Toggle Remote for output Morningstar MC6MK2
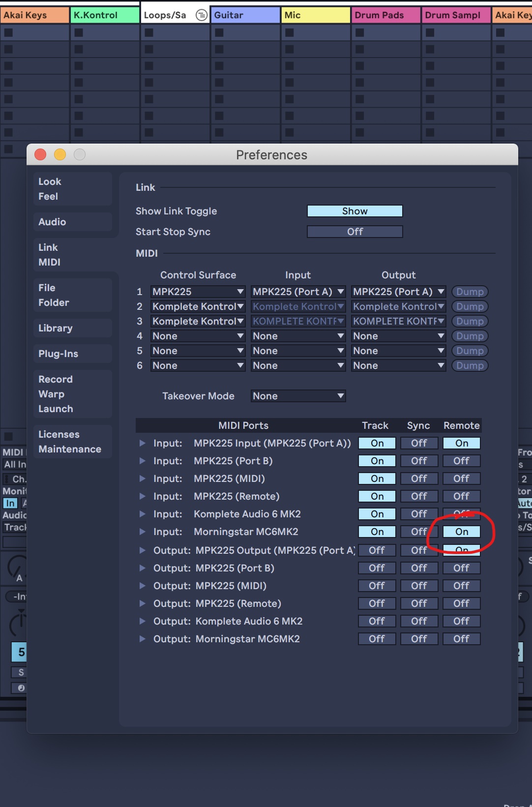The width and height of the screenshot is (532, 807). click(462, 639)
